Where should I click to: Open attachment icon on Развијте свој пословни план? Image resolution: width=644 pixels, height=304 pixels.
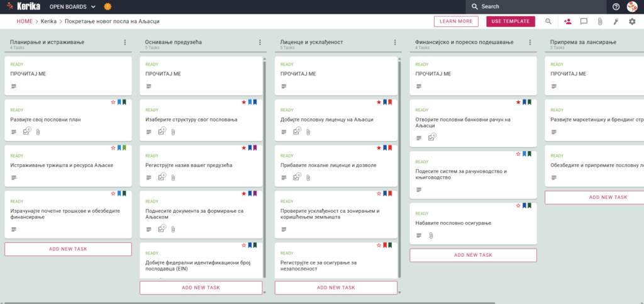(38, 132)
